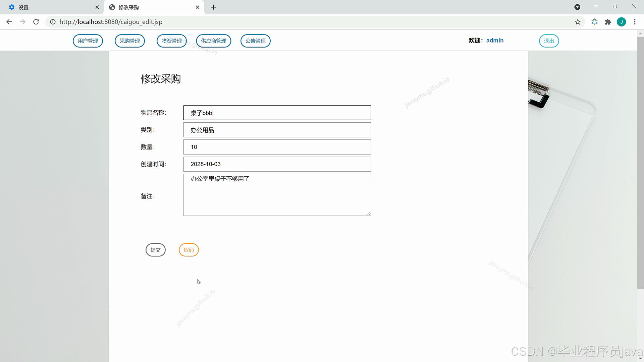Open Chrome three-dot menu
644x362 pixels.
[635, 22]
